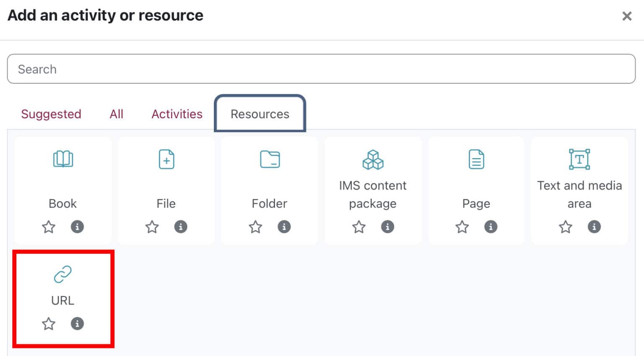The width and height of the screenshot is (644, 356).
Task: Click the URL chain-link icon
Action: 63,275
